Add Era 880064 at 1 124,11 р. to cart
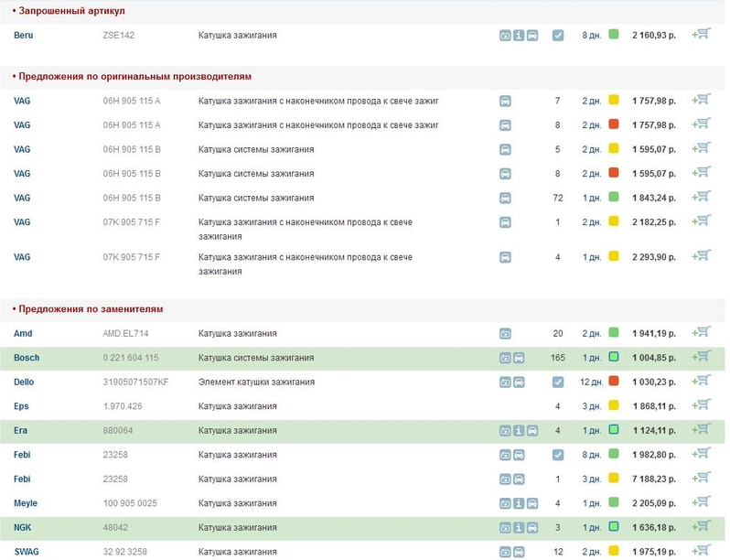 701,429
